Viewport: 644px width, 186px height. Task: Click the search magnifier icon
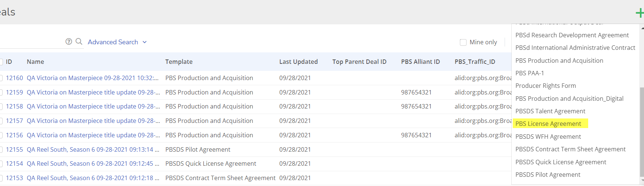[x=79, y=42]
